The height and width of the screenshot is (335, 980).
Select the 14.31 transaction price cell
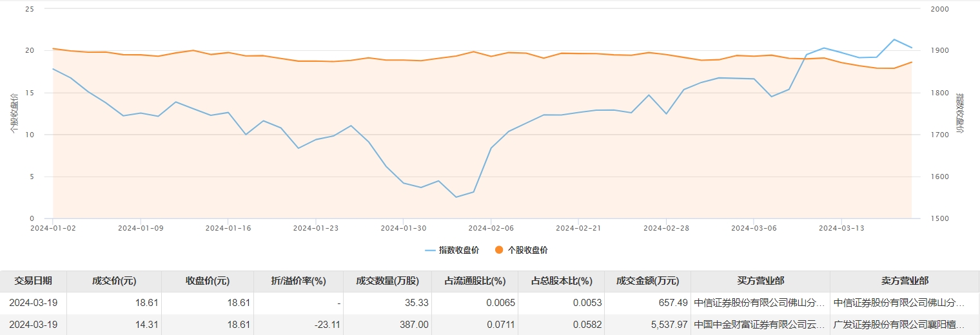point(115,325)
